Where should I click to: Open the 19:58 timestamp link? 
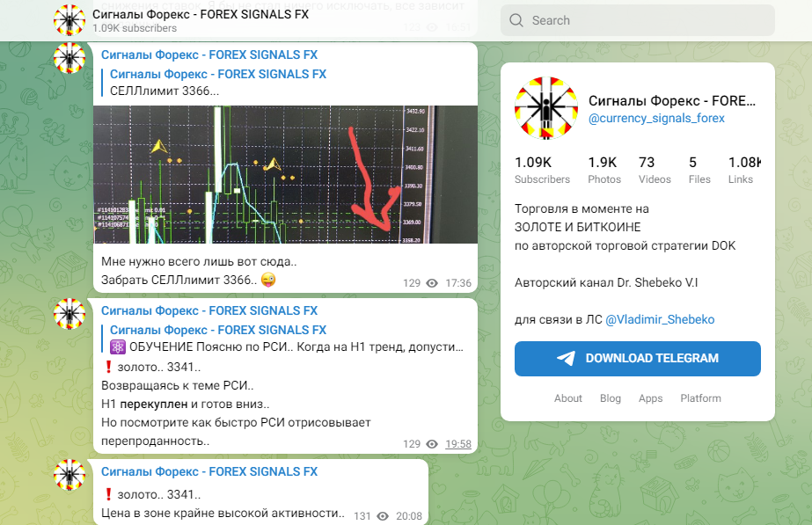coord(458,444)
